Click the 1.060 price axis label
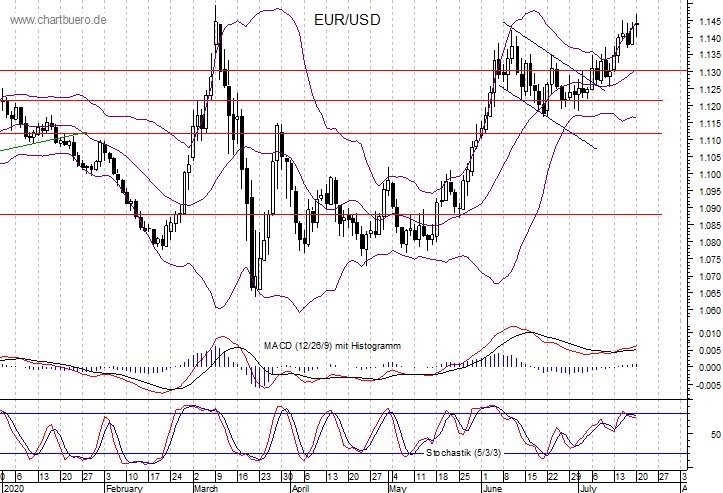The height and width of the screenshot is (493, 723). 706,310
